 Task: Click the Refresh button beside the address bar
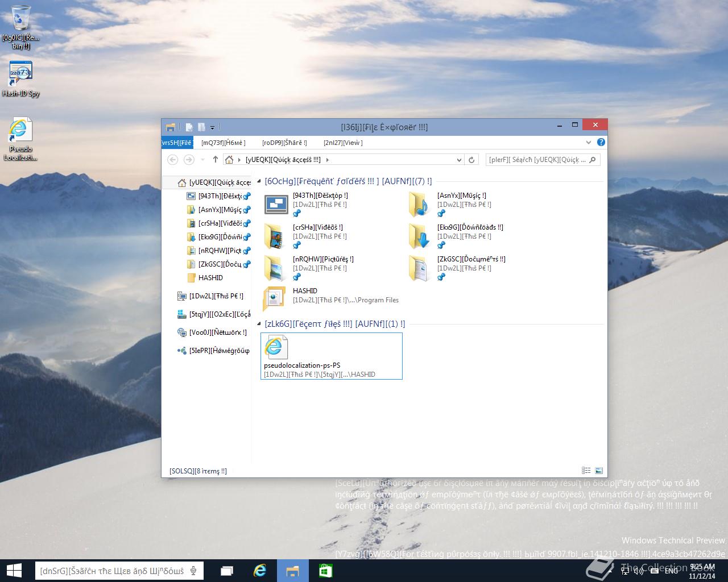[x=471, y=160]
